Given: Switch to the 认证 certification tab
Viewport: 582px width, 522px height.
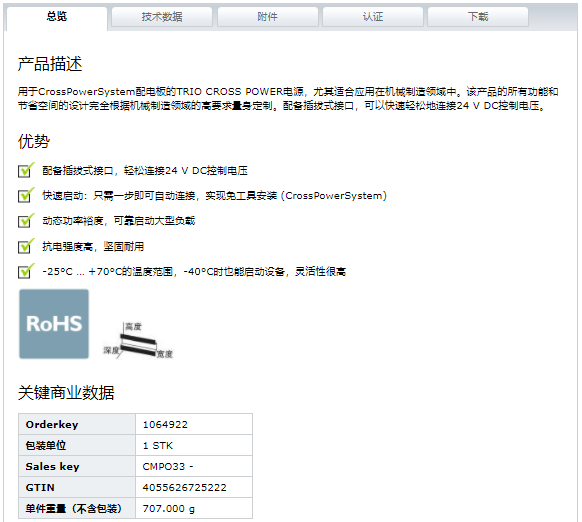Looking at the screenshot, I should click(x=373, y=17).
